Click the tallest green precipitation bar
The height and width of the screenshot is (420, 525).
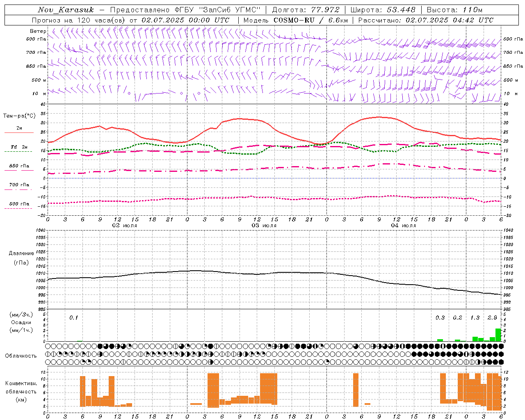[x=498, y=335]
